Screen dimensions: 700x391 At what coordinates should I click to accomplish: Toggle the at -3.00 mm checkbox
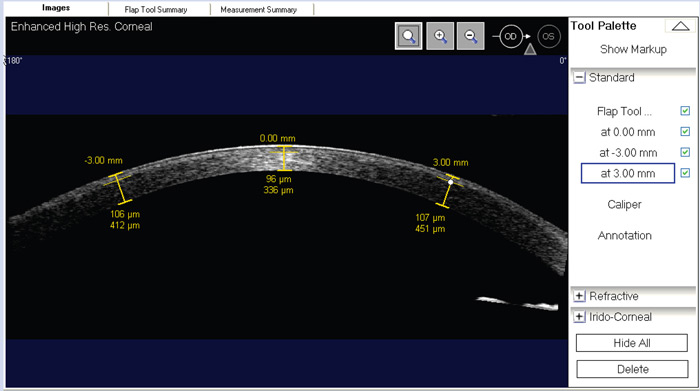[x=685, y=152]
